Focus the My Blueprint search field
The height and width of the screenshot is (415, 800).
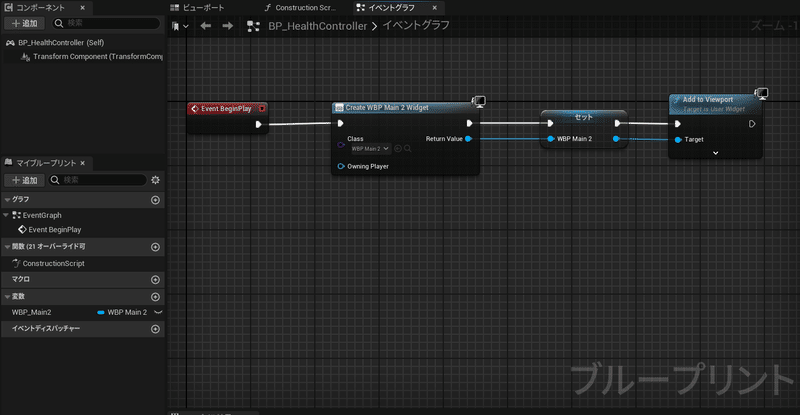[97, 180]
